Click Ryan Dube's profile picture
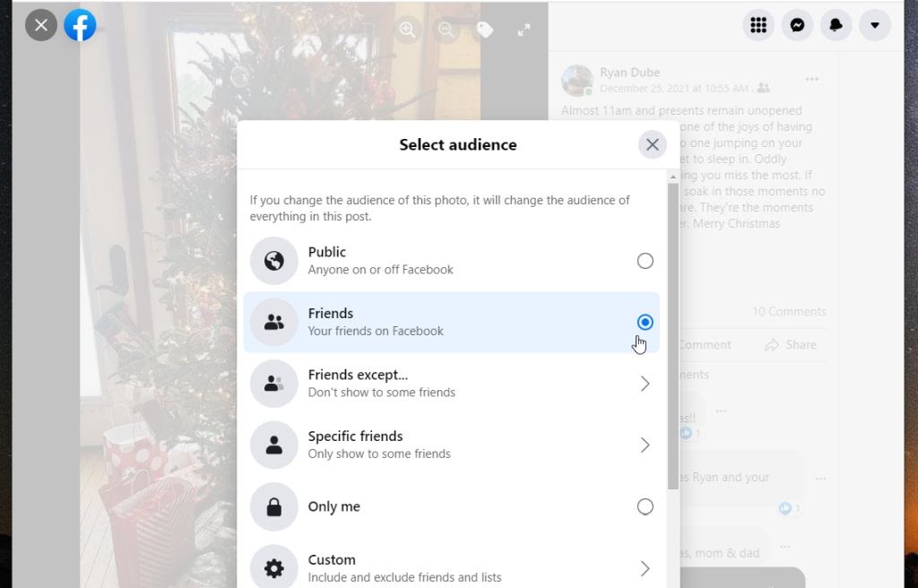This screenshot has height=588, width=918. tap(577, 81)
